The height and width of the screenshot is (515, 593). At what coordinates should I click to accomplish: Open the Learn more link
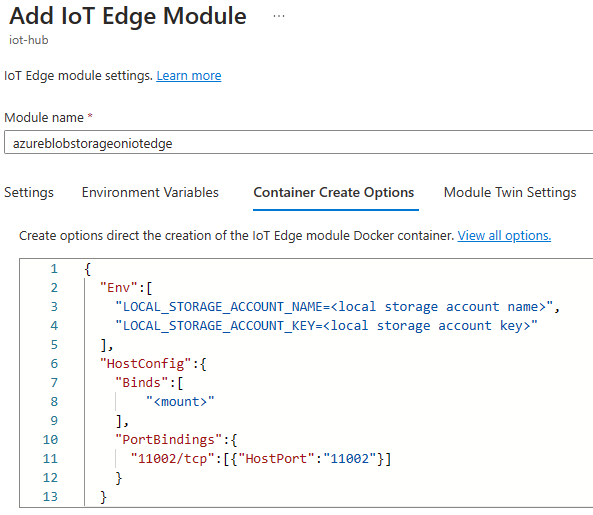click(x=189, y=76)
